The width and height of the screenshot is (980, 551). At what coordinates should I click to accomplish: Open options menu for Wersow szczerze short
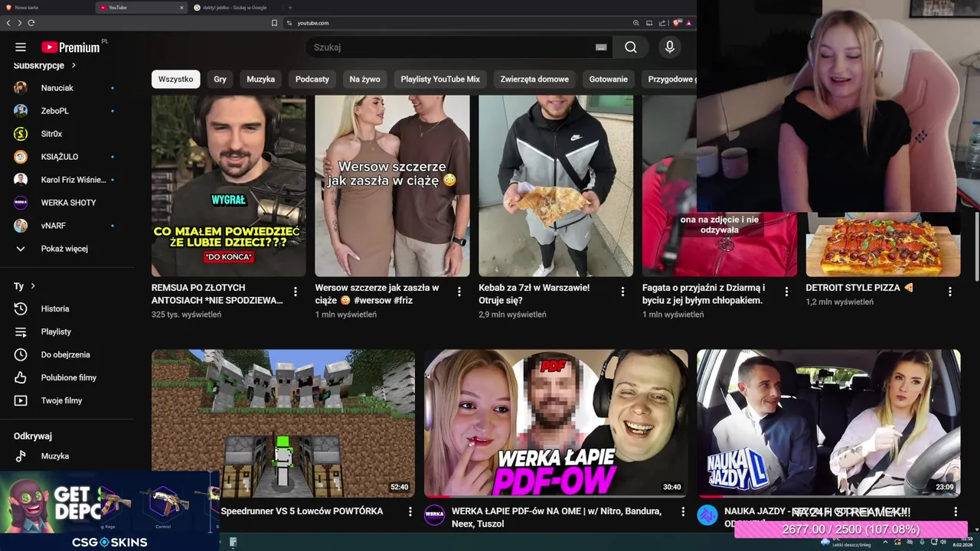(x=459, y=292)
